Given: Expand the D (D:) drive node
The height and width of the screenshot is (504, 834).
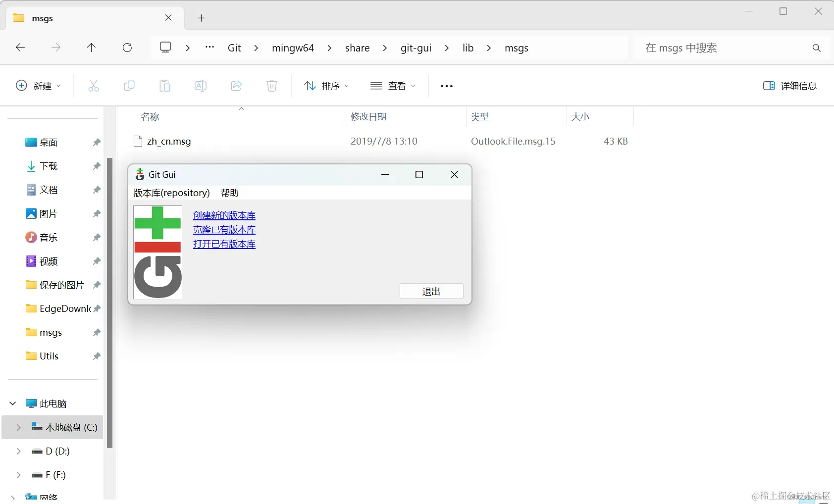Looking at the screenshot, I should (19, 451).
